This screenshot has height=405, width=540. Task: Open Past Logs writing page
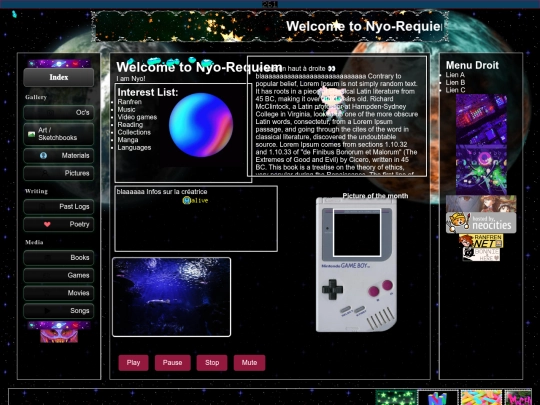tap(59, 207)
